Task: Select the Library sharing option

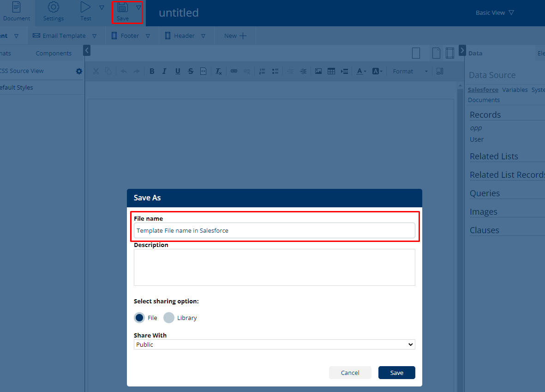Action: pos(169,318)
